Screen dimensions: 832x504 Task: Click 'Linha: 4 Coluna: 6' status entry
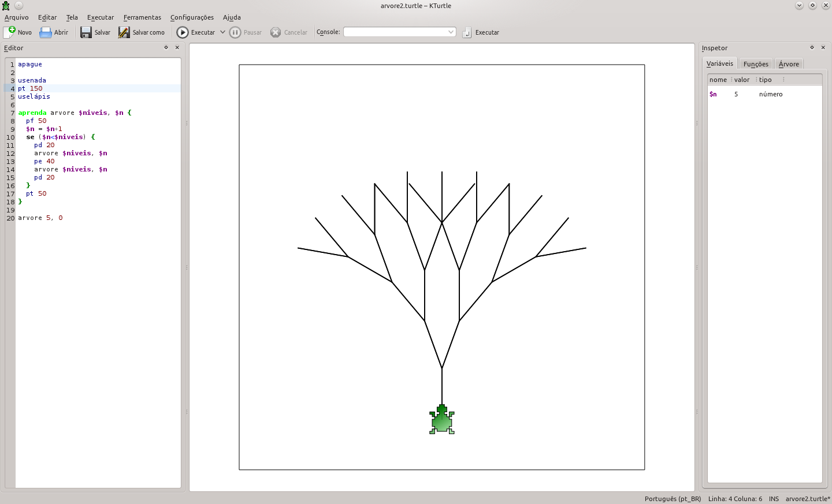coord(735,499)
